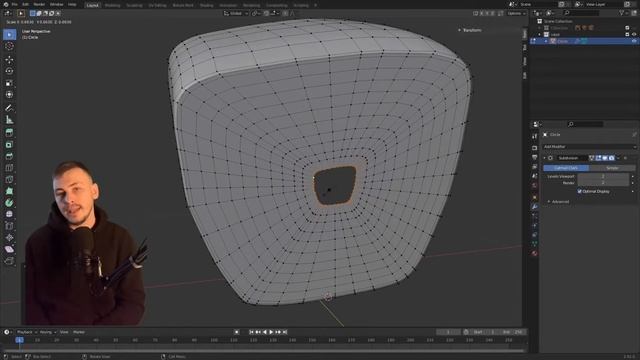Toggle Subdivision modifier viewport display
Screen dimensions: 640x360
[605, 158]
